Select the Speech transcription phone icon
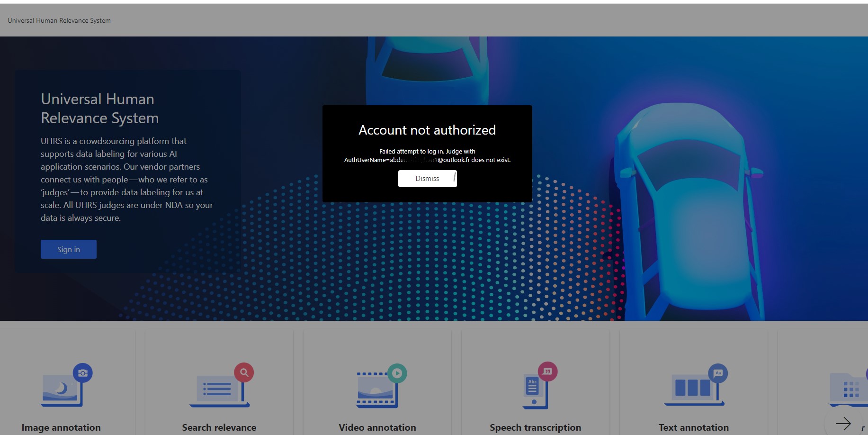868x435 pixels. pos(540,385)
